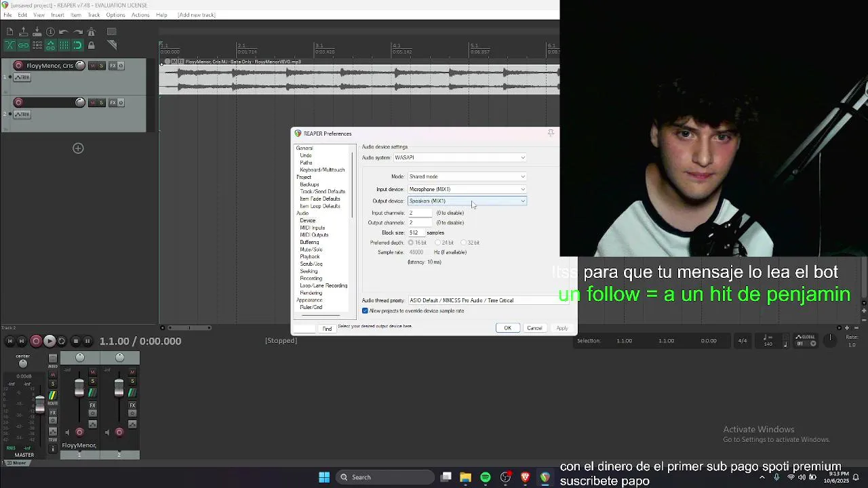Toggle ripple editing grid icon

pyautogui.click(x=37, y=45)
